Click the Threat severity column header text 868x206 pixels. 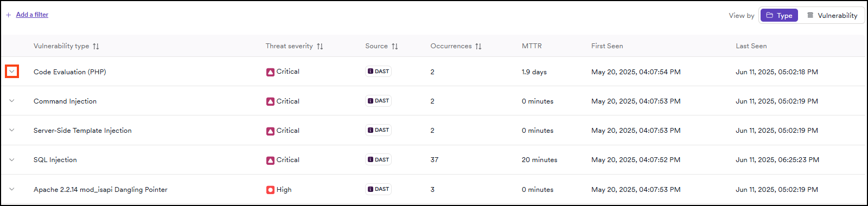(x=289, y=46)
